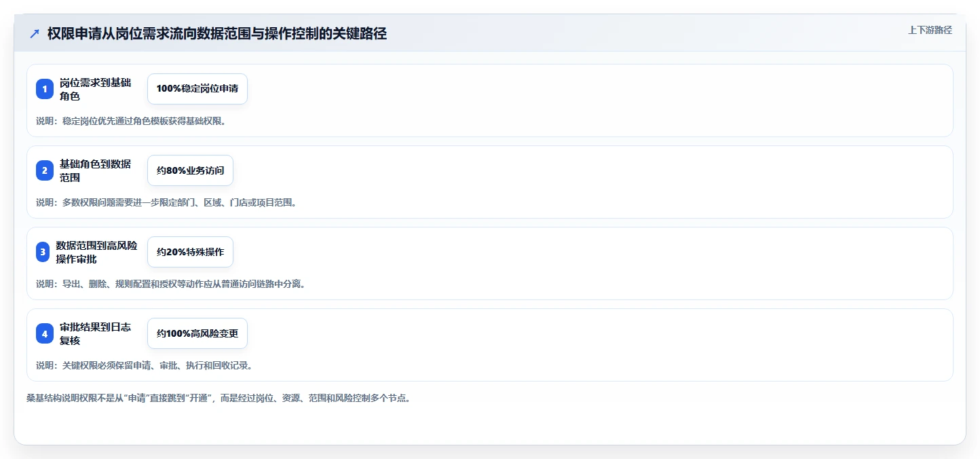This screenshot has height=459, width=980.
Task: Click the 约20%特殊操作 pill
Action: [190, 252]
